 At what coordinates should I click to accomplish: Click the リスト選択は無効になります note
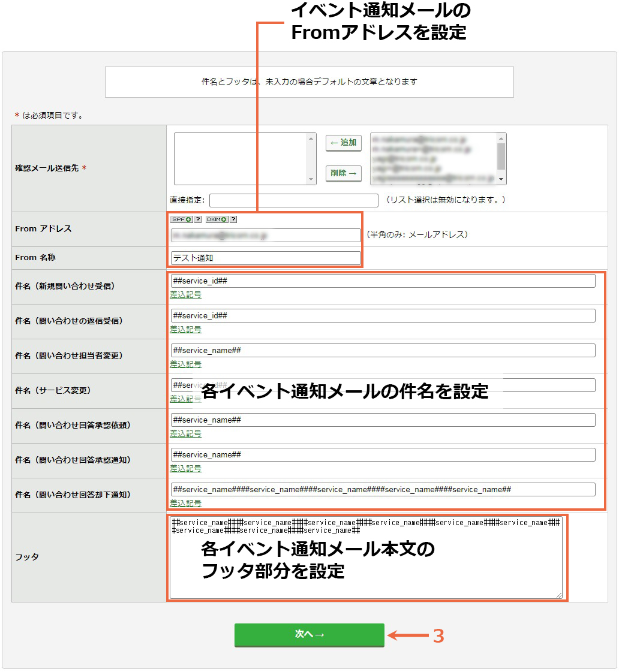click(x=446, y=200)
